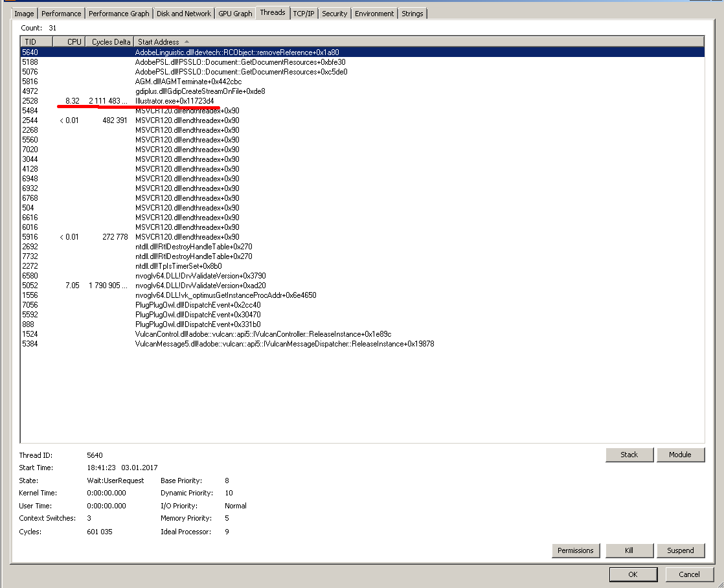724x588 pixels.
Task: Select thread 5640 AdobeLinguistic.dll row
Action: [363, 52]
